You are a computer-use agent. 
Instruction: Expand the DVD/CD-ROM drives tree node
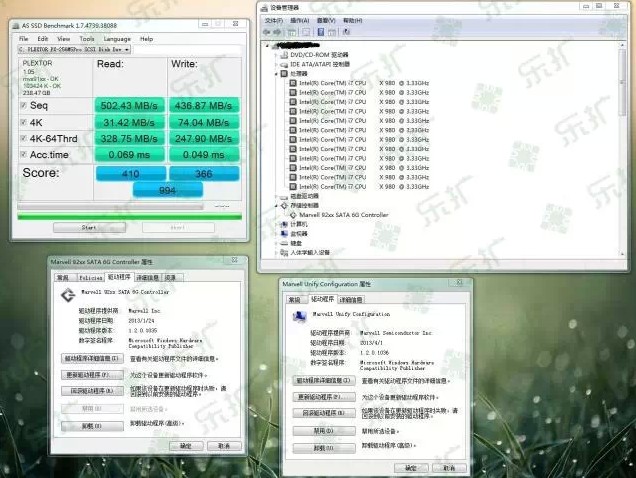tap(277, 55)
